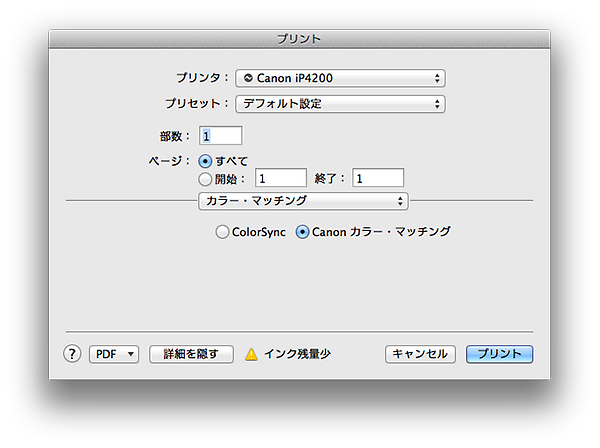Click the 開始 start page field
The width and height of the screenshot is (600, 448).
click(x=281, y=178)
